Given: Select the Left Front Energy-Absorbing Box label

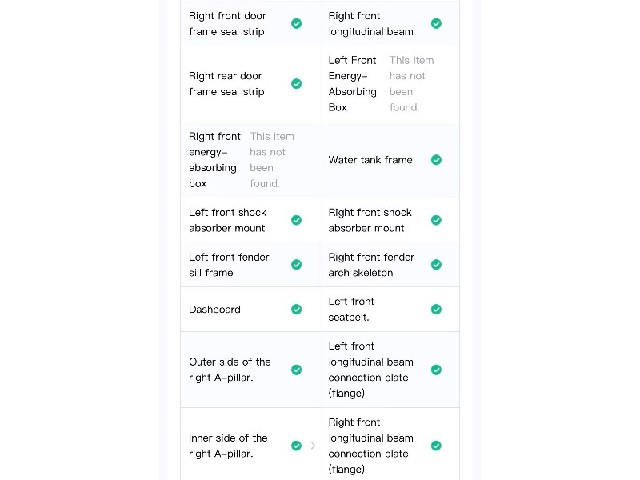Looking at the screenshot, I should pos(352,84).
